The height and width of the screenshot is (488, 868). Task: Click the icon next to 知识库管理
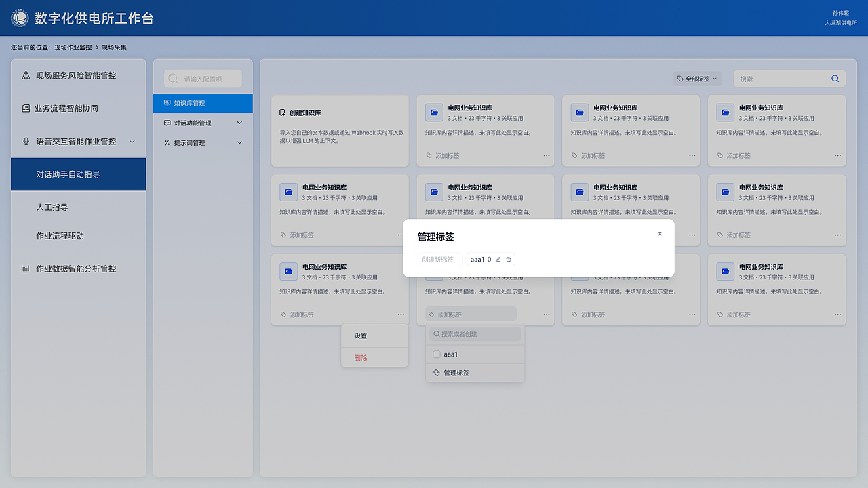(x=167, y=103)
